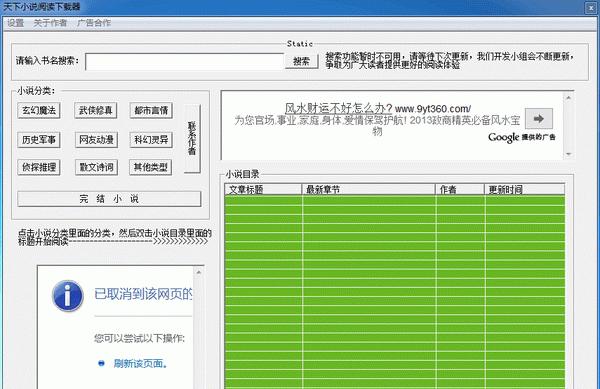Click the 您可以尝试以下操作 text
Viewport: 600px width, 389px height.
point(140,338)
